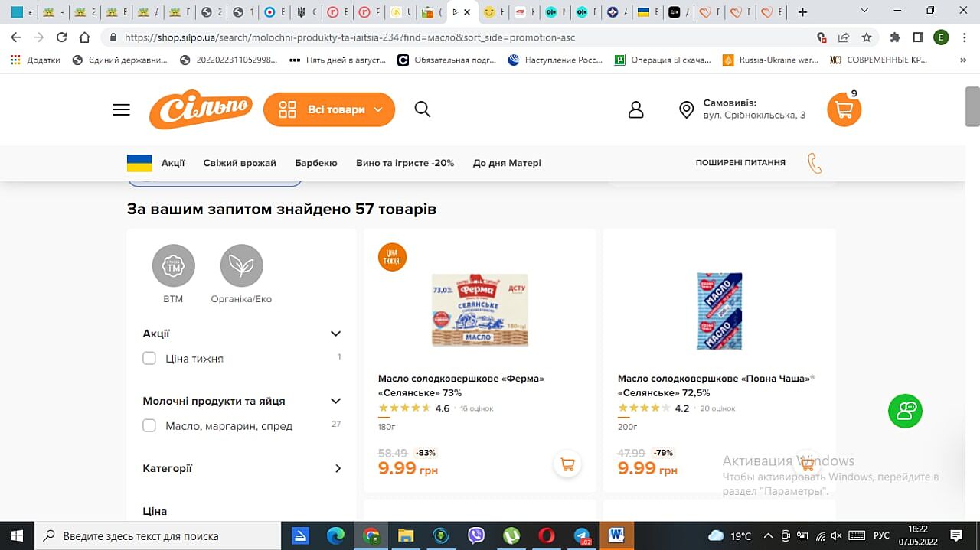Select the Органіка/Еко leaf filter icon
The width and height of the screenshot is (980, 550).
pyautogui.click(x=241, y=266)
